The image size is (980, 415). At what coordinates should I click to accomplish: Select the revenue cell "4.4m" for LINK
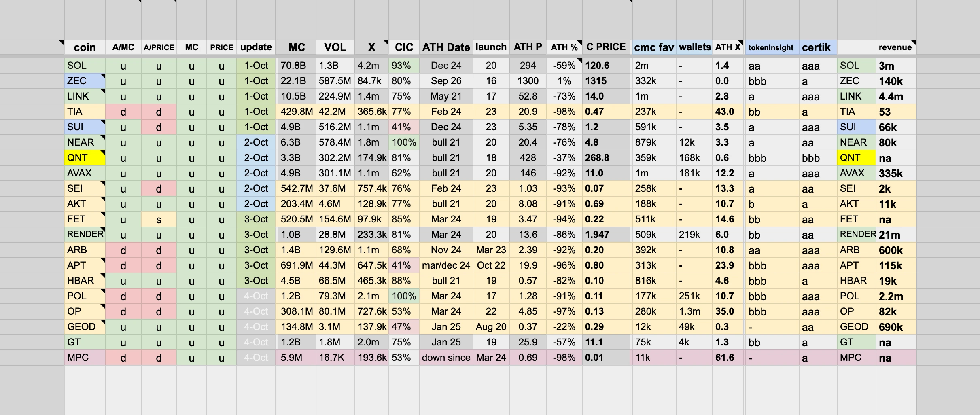point(896,96)
